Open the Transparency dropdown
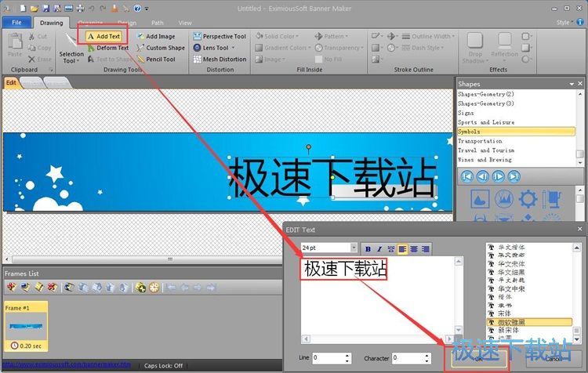 click(362, 48)
